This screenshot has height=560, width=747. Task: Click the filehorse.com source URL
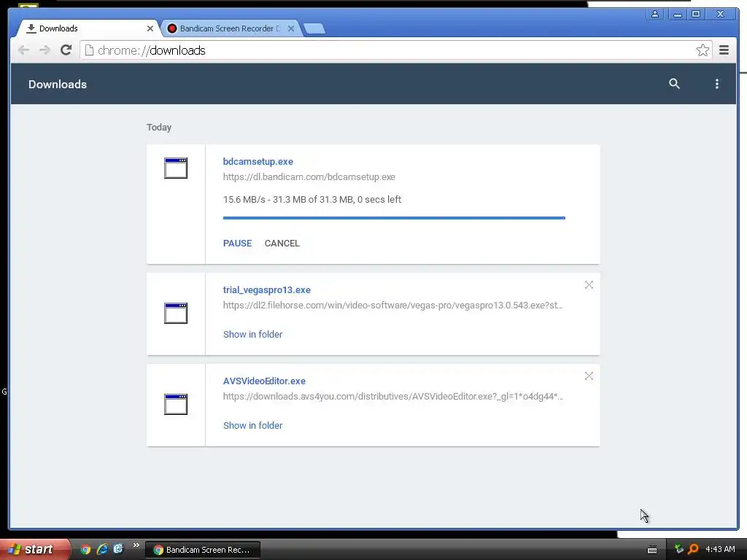click(392, 306)
